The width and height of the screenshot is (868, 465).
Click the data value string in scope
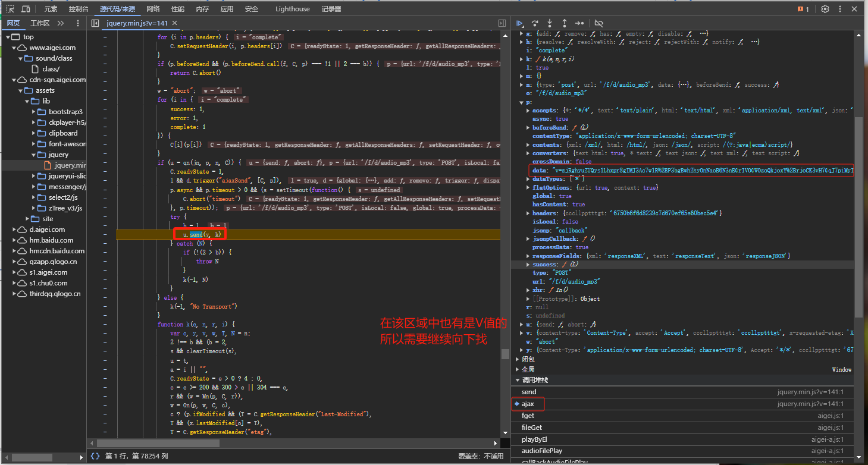[704, 170]
